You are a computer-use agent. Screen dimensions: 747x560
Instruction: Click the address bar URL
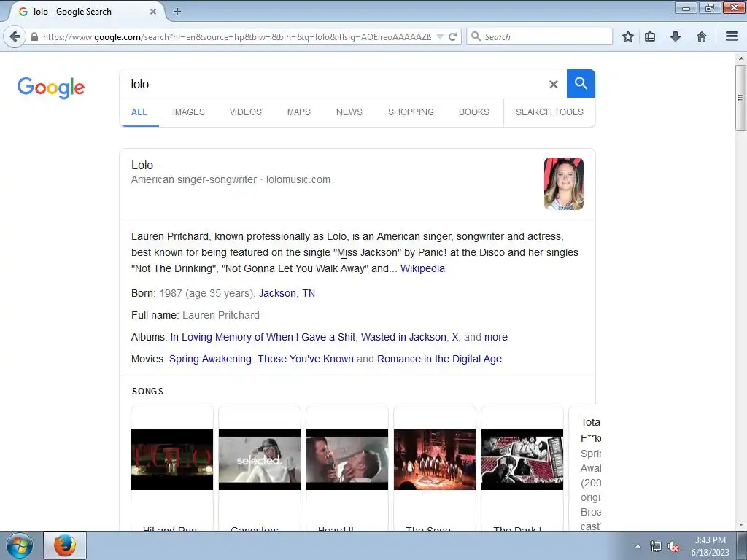click(x=237, y=36)
